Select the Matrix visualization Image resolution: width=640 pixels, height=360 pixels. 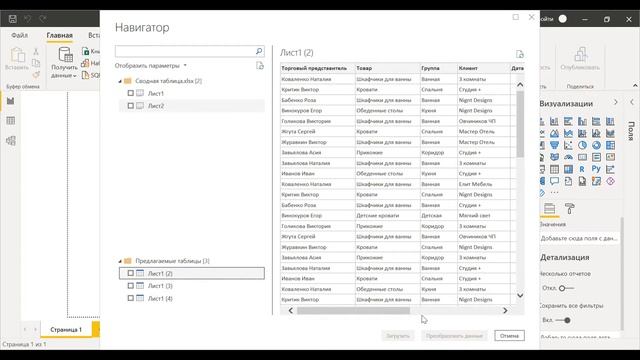pos(568,169)
